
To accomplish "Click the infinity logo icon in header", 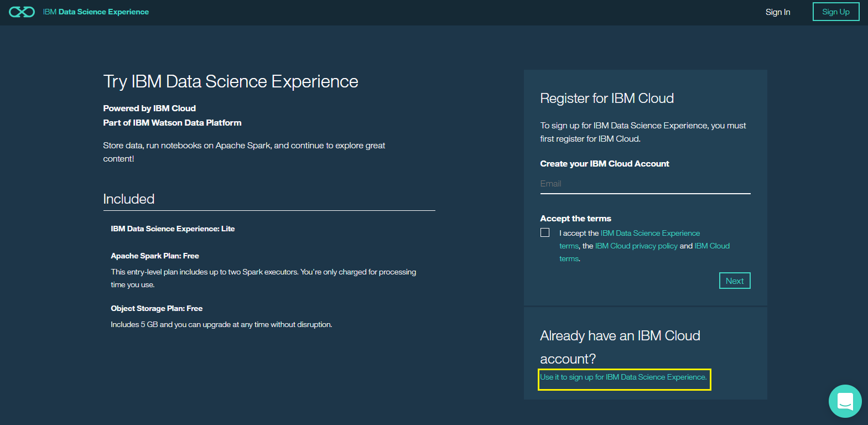I will [22, 12].
